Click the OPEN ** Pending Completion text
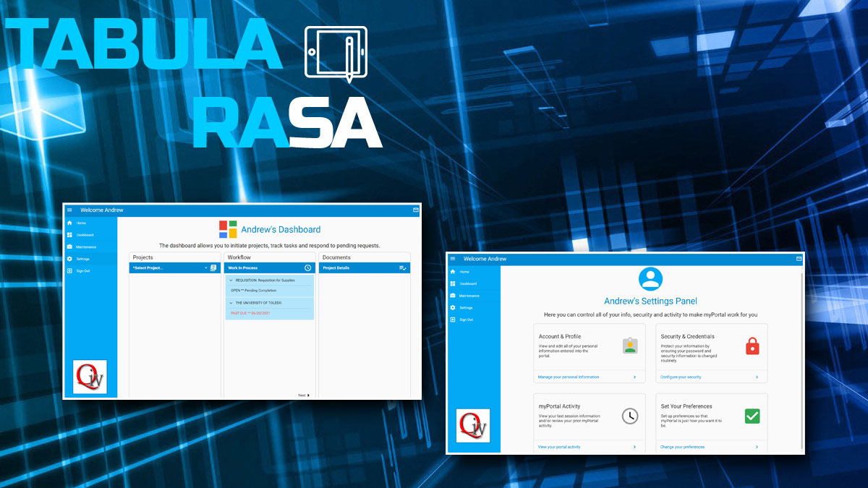This screenshot has width=868, height=488. click(x=253, y=290)
